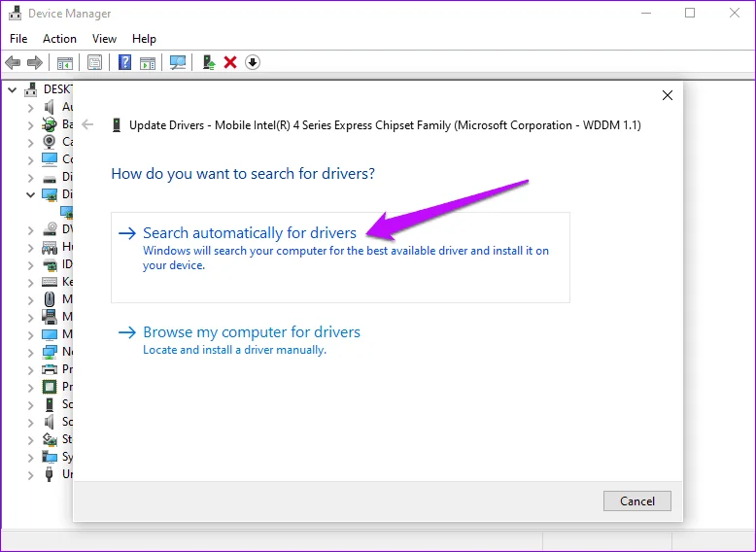Expand the 'Ba' tree category
The height and width of the screenshot is (552, 756).
pos(30,125)
